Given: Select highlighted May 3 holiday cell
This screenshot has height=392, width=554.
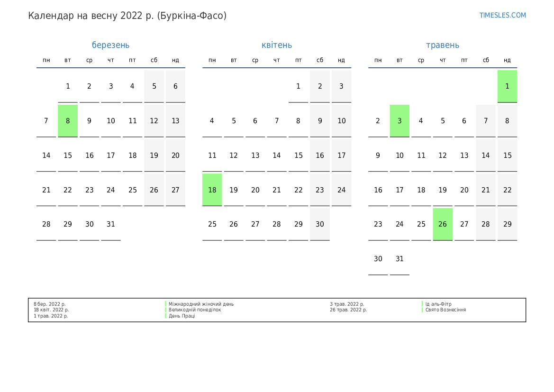Looking at the screenshot, I should pos(400,121).
